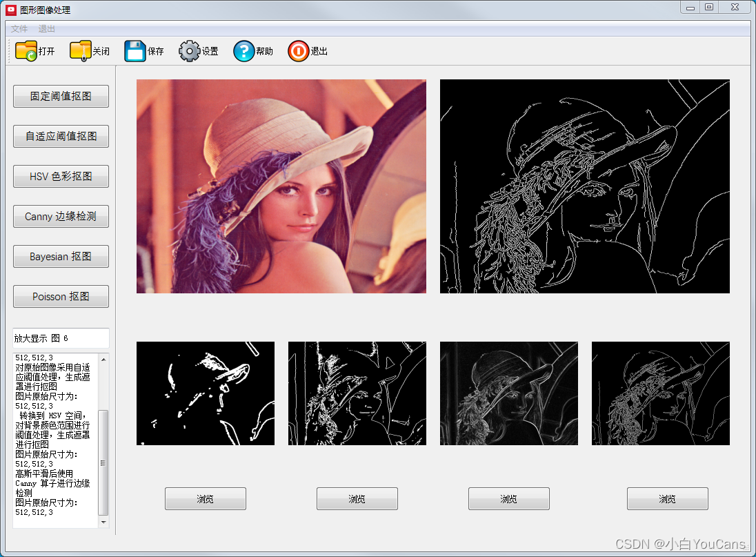Close the 图形图像处理 window

(735, 7)
